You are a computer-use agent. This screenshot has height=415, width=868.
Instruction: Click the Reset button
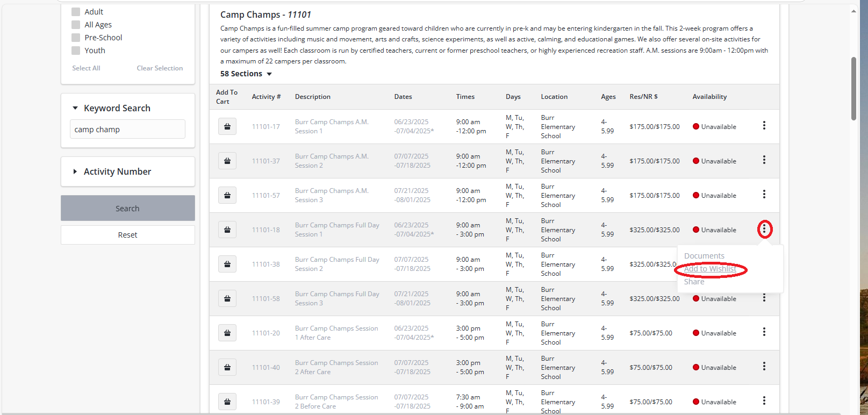tap(128, 235)
